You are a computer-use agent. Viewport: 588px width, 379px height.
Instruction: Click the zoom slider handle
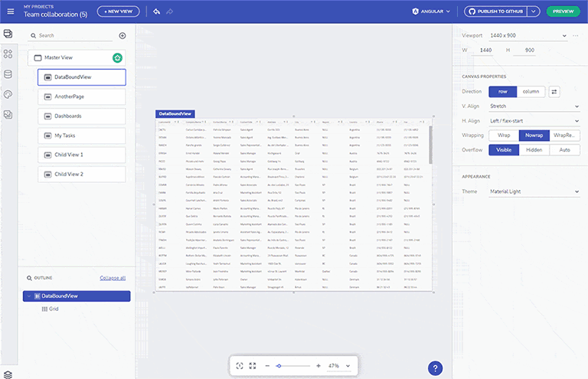[278, 366]
